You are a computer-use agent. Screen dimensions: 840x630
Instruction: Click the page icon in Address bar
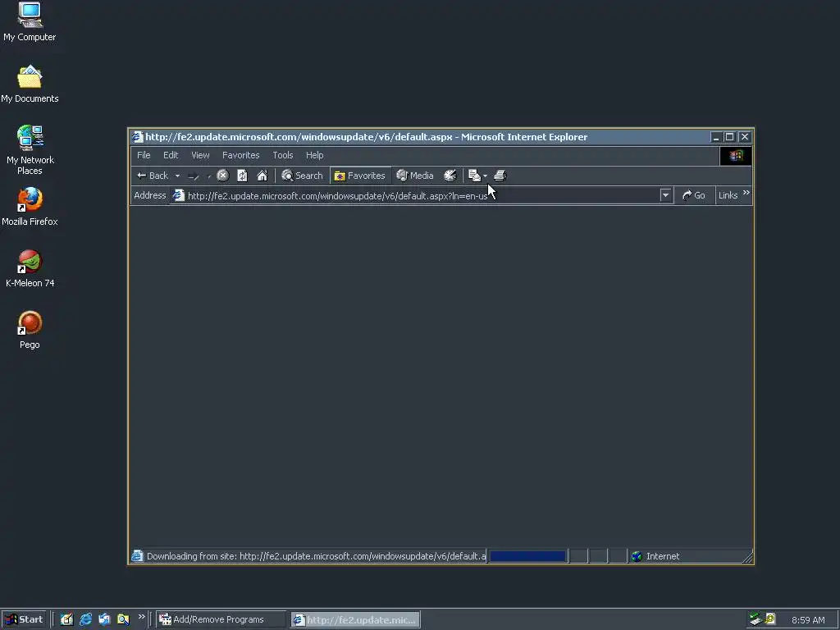[178, 195]
